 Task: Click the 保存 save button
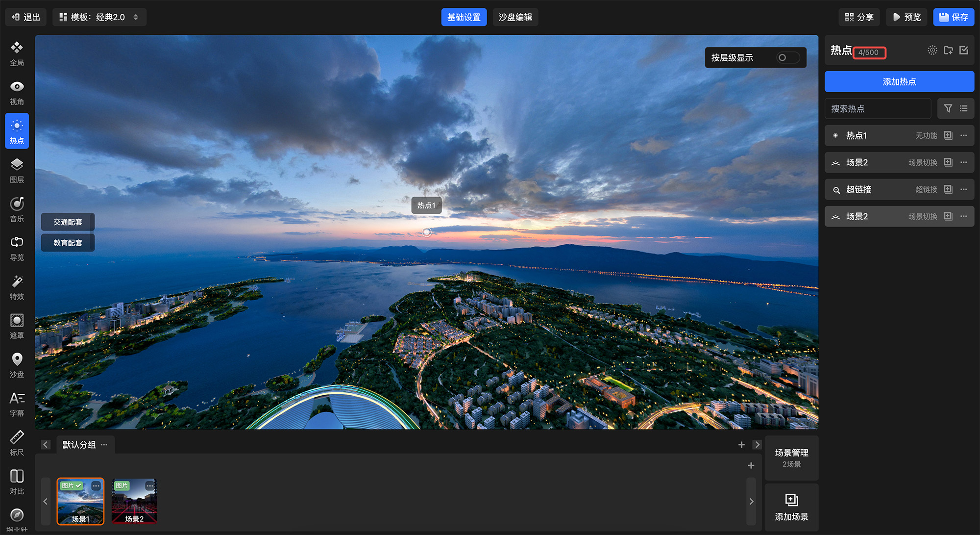pyautogui.click(x=953, y=17)
